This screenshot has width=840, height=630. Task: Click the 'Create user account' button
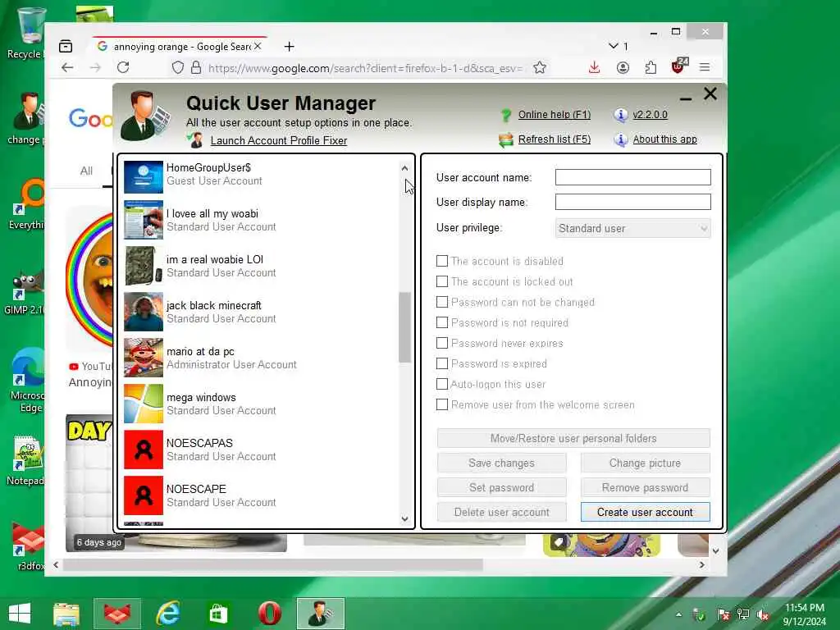[x=645, y=512]
